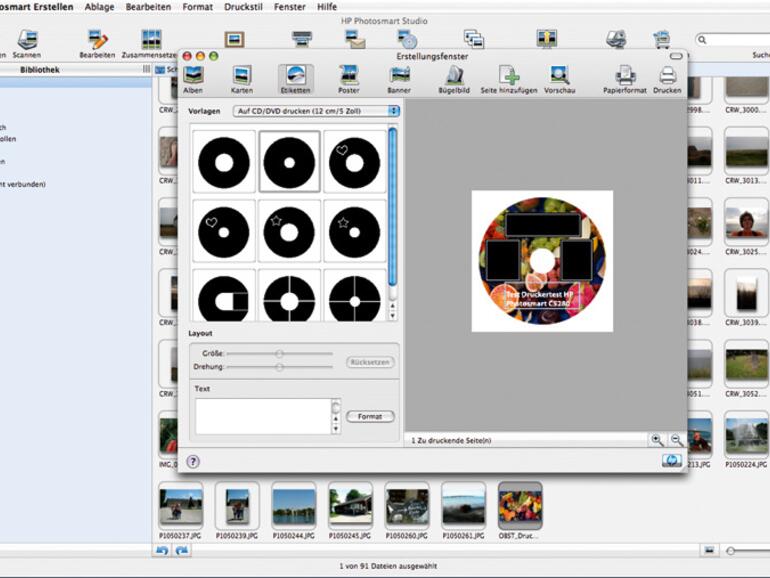
Task: Open the Alben creation mode
Action: [193, 77]
